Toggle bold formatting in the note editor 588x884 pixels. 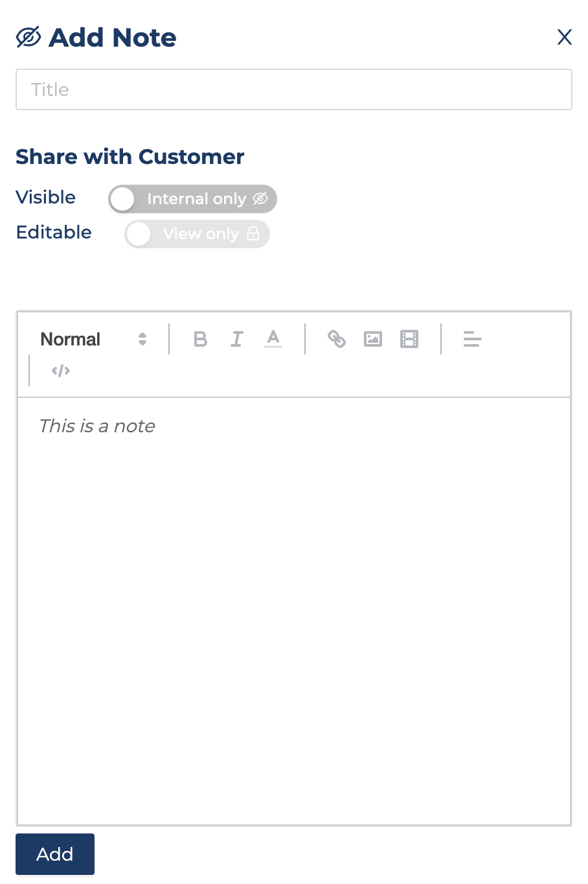click(x=201, y=339)
